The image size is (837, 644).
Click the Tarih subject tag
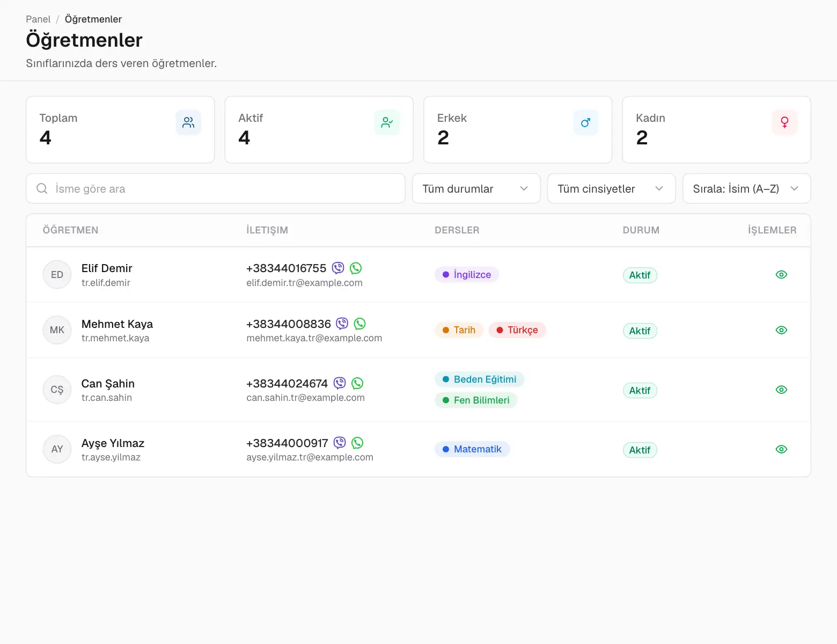(459, 330)
